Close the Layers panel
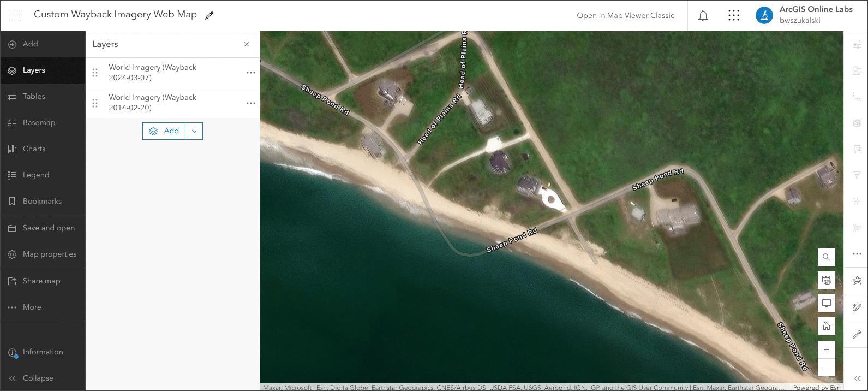Viewport: 868px width, 391px height. click(247, 44)
